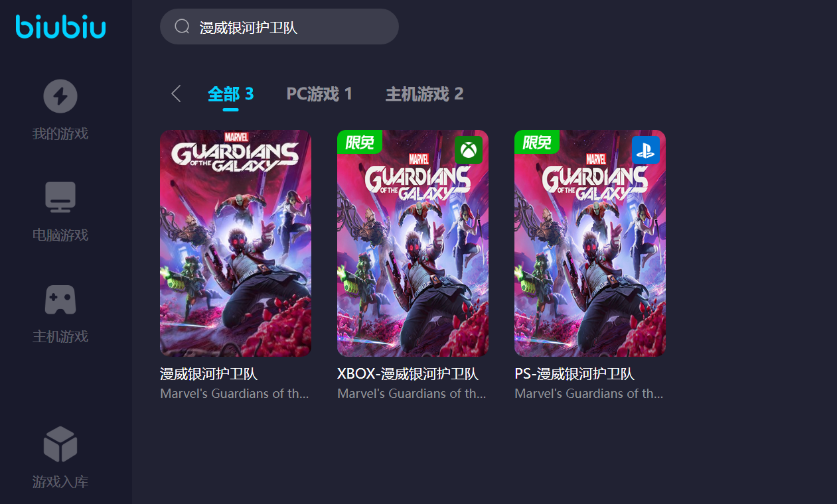Click 限免 badge on PS game card

pos(537,142)
